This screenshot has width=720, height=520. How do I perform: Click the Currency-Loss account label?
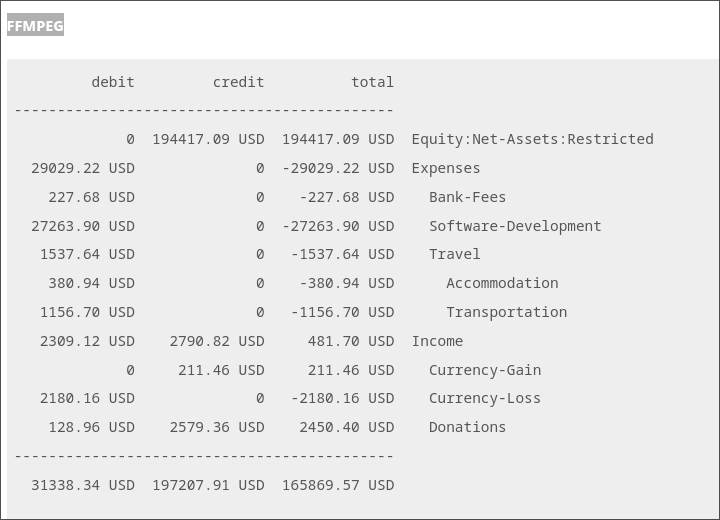point(485,398)
